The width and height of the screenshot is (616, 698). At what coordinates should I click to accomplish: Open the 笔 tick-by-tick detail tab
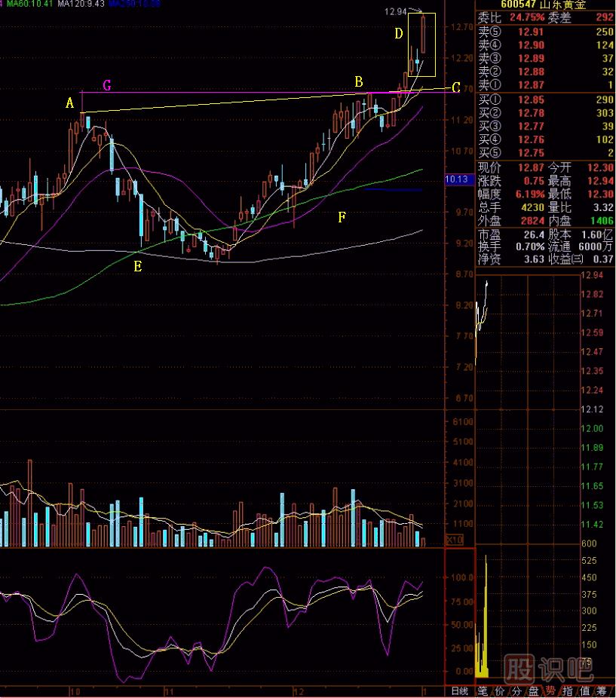[x=482, y=691]
